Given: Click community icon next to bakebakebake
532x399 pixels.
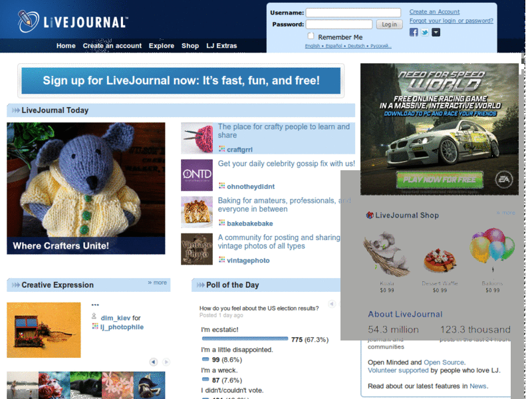Looking at the screenshot, I should (x=222, y=223).
